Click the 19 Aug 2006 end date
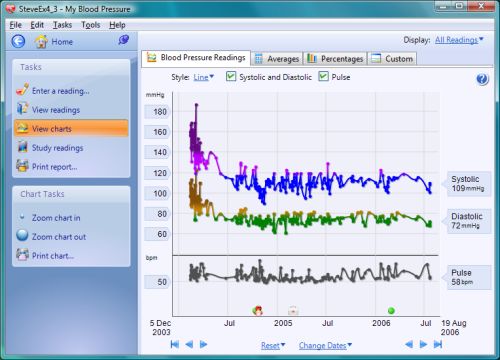This screenshot has width=500, height=360. pos(454,327)
